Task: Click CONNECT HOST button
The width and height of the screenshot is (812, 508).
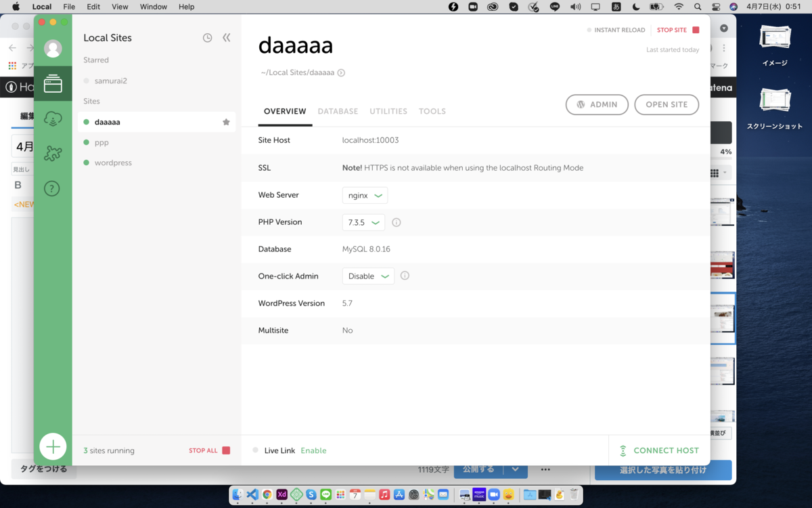Action: coord(659,450)
